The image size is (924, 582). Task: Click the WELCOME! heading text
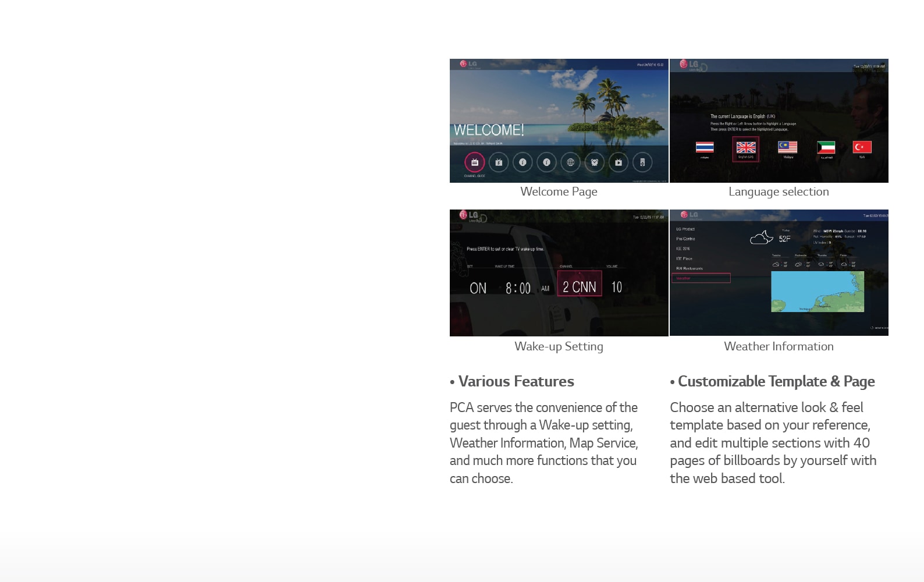pyautogui.click(x=489, y=130)
